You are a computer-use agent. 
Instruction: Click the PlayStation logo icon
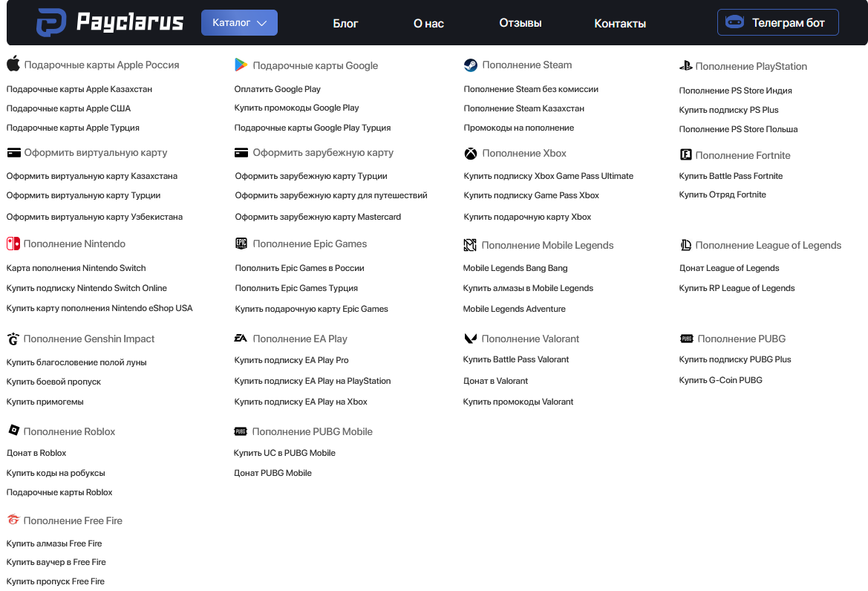685,66
